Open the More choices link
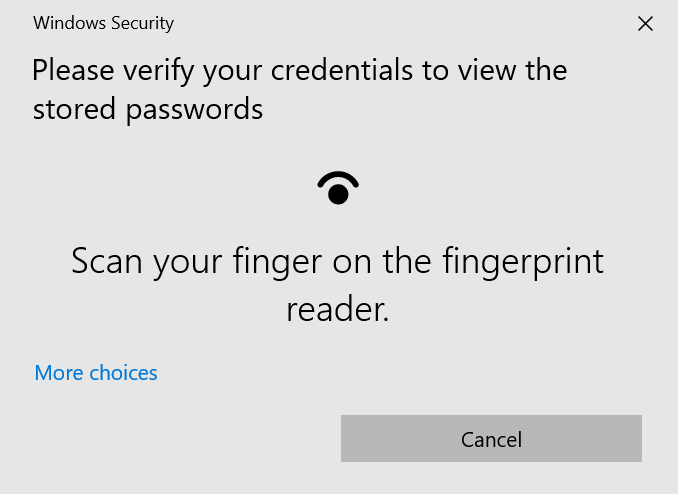 [96, 373]
